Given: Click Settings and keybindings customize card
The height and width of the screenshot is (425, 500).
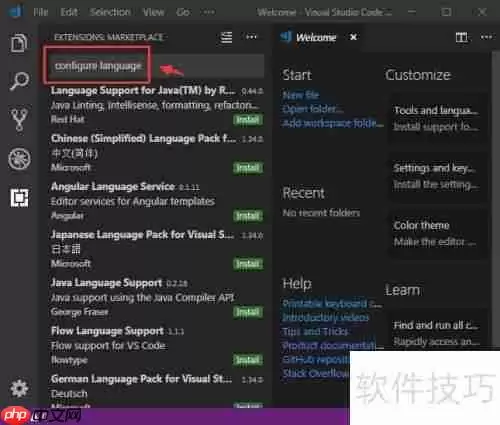Looking at the screenshot, I should pos(437,176).
